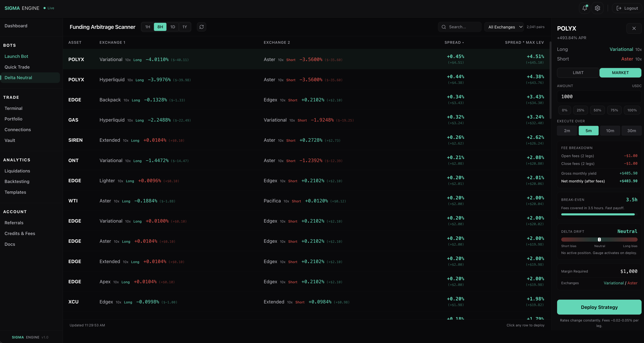This screenshot has height=343, width=644.
Task: Click the Aster link in Exchanges row
Action: (x=632, y=283)
